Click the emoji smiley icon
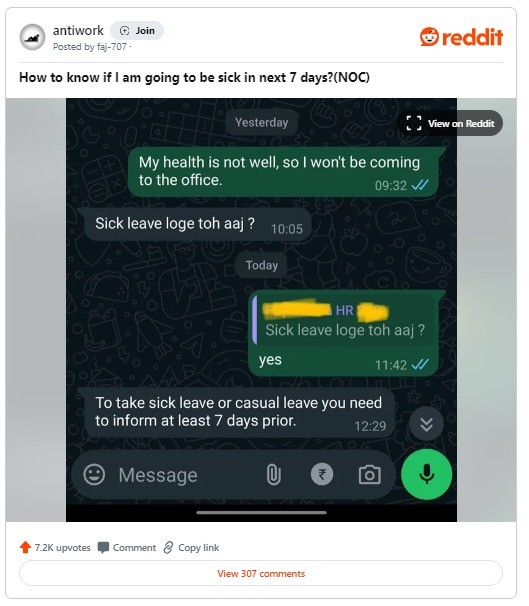Image resolution: width=529 pixels, height=606 pixels. coord(94,475)
